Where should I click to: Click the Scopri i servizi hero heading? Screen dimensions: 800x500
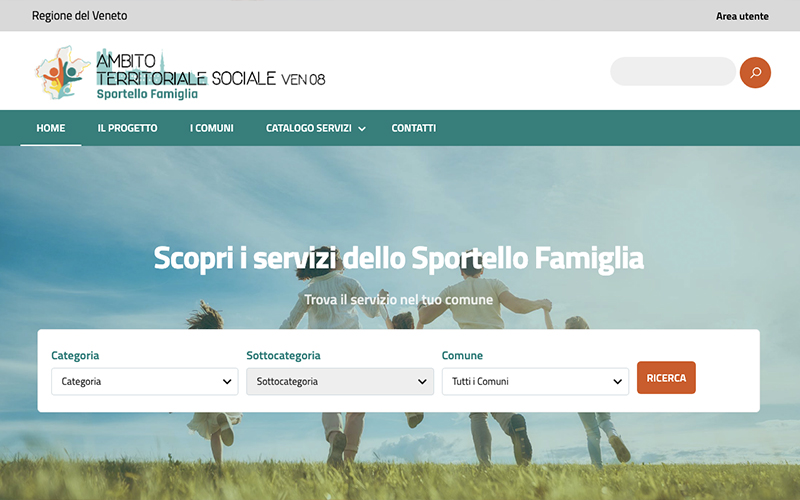(398, 258)
